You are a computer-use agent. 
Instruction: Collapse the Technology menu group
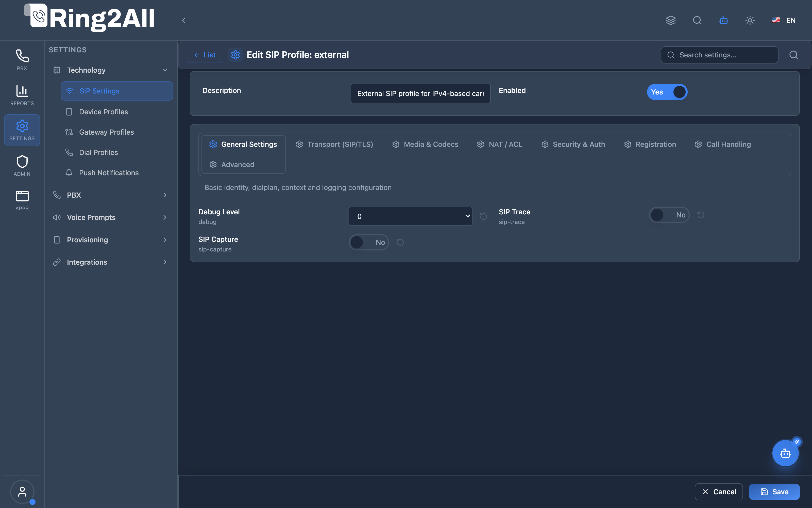pos(110,70)
